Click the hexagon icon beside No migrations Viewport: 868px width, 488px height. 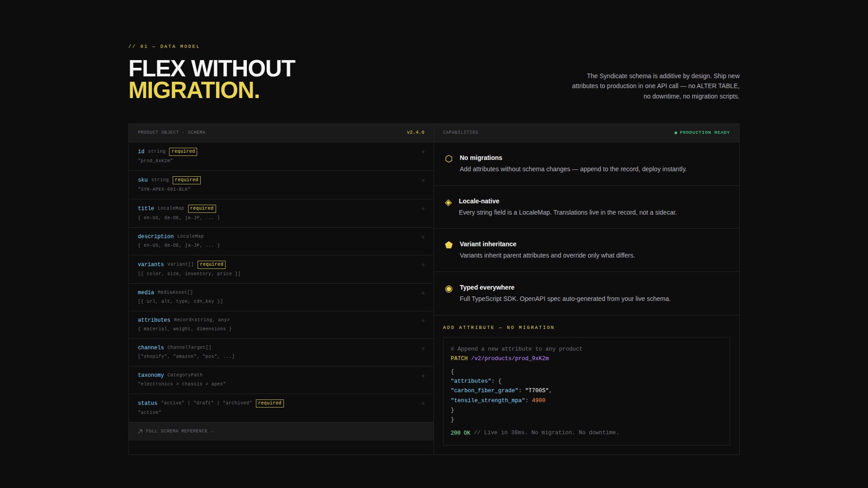[448, 159]
